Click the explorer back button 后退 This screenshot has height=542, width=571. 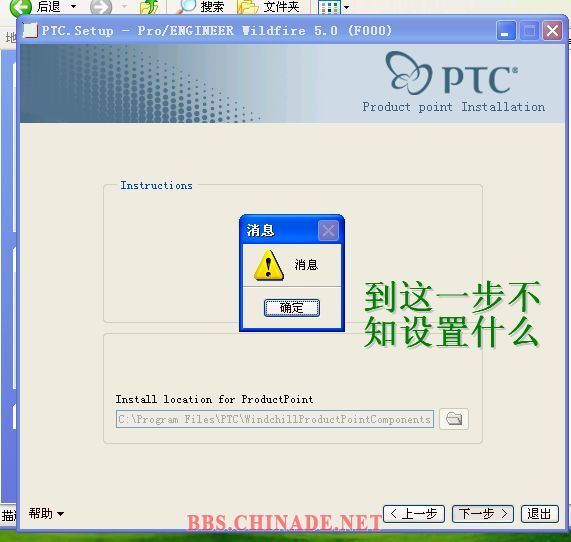[x=35, y=7]
